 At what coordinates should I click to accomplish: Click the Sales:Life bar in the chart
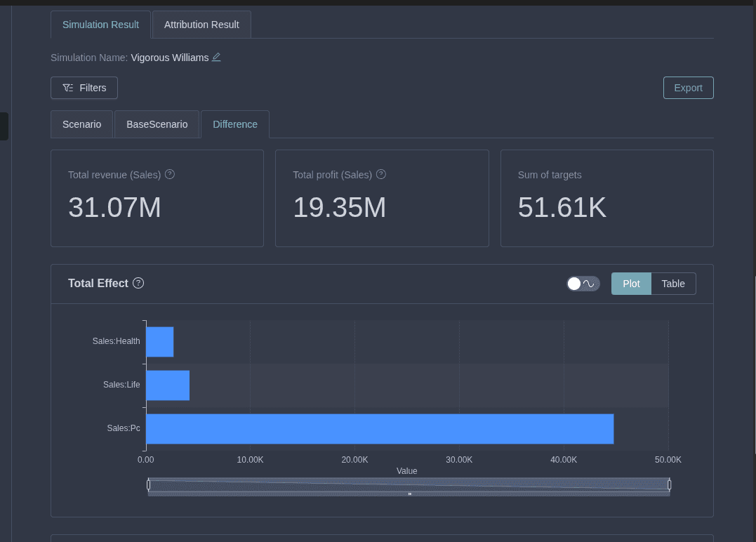[167, 385]
